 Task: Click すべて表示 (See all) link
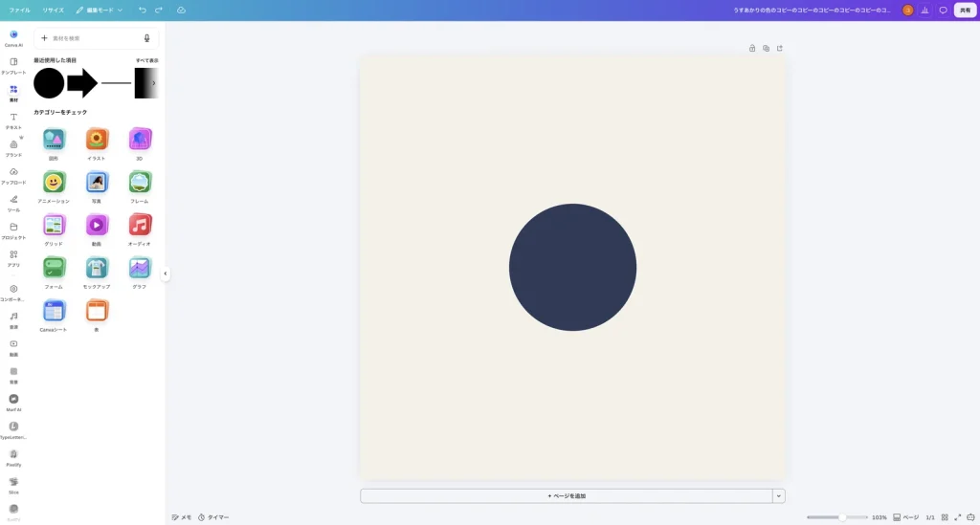pyautogui.click(x=146, y=60)
